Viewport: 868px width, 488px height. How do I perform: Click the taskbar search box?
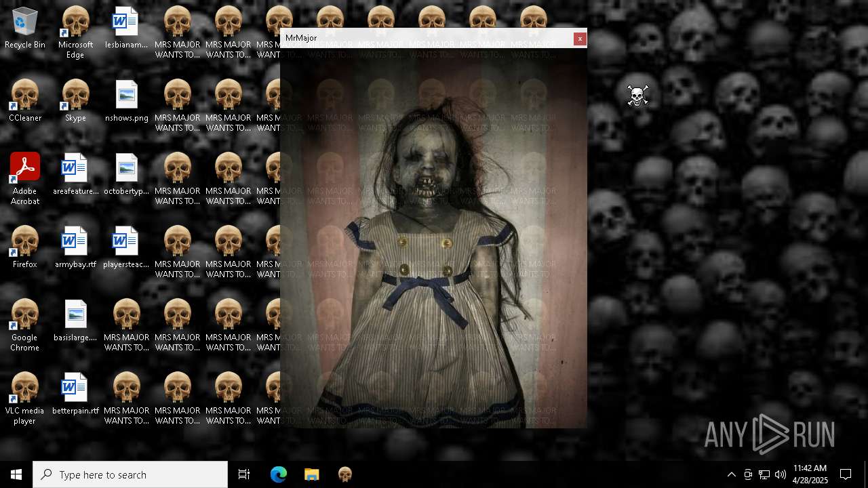tap(130, 474)
